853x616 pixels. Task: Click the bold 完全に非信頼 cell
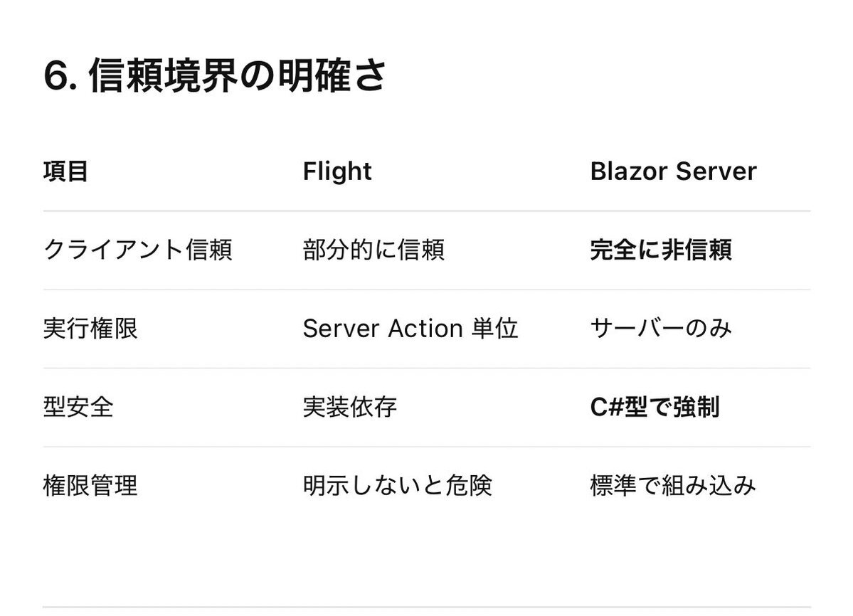(x=661, y=250)
